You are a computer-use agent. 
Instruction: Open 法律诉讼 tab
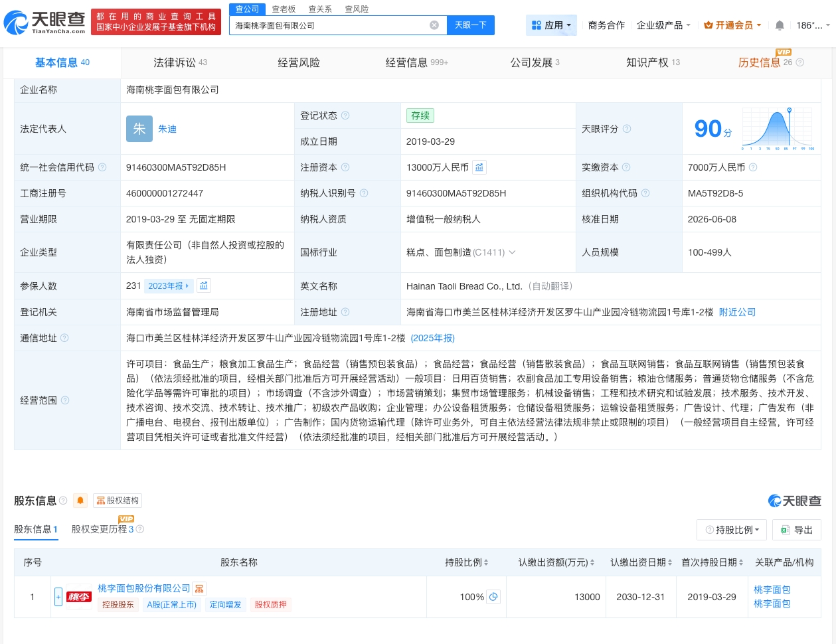click(180, 62)
